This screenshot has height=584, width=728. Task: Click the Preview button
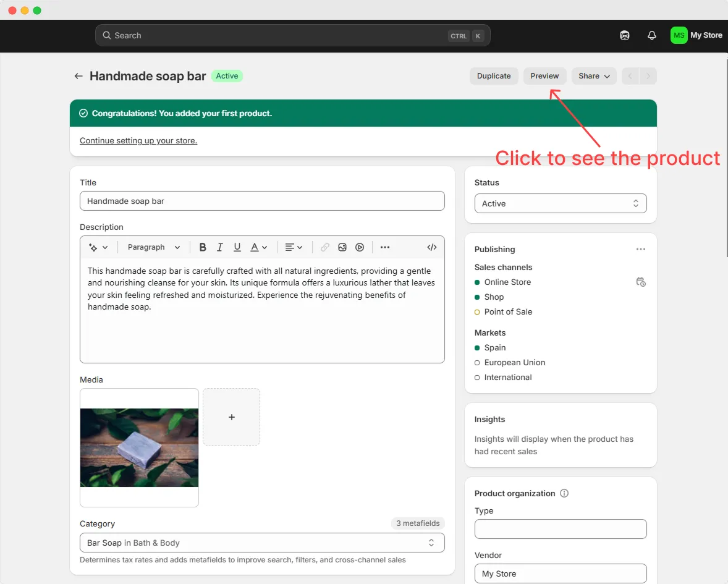tap(544, 75)
